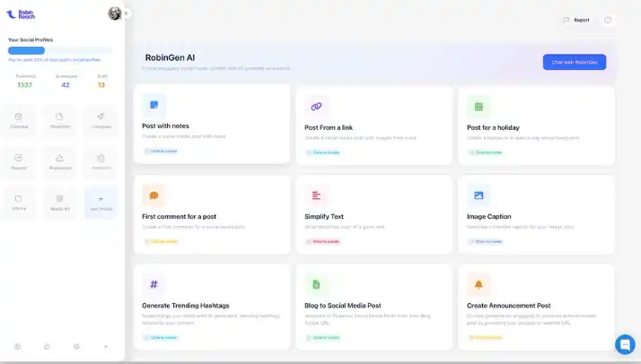Click 'Click to create' under Simplify Text
The width and height of the screenshot is (641, 364).
pos(323,241)
